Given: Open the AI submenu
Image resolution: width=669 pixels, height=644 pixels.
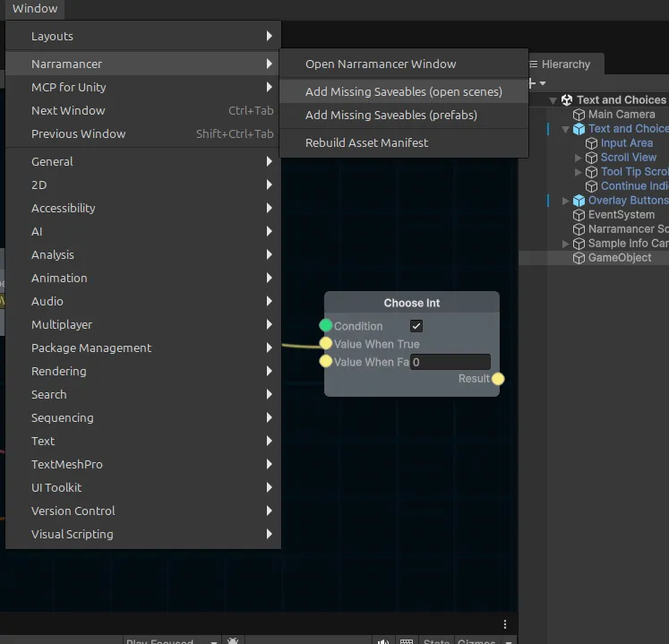Looking at the screenshot, I should tap(143, 231).
